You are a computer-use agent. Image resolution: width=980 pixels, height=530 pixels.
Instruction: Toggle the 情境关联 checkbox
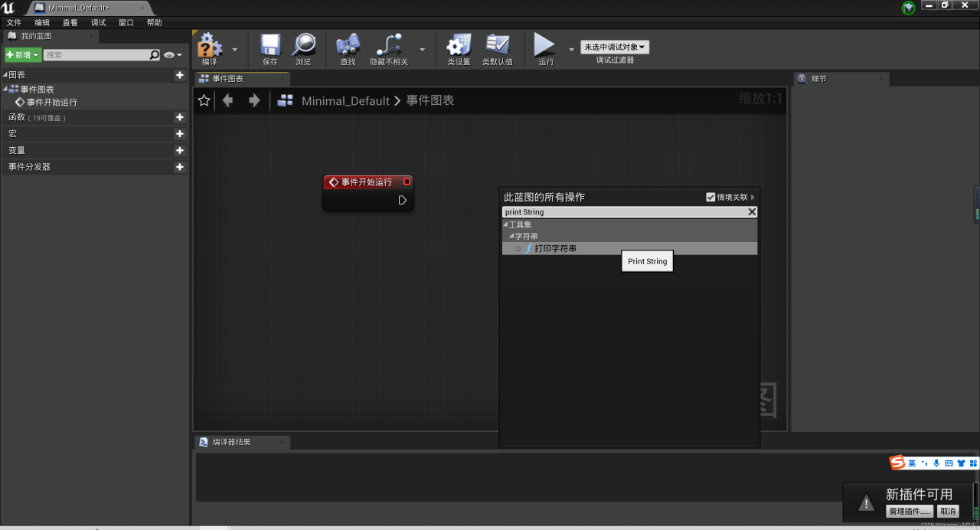pos(710,198)
